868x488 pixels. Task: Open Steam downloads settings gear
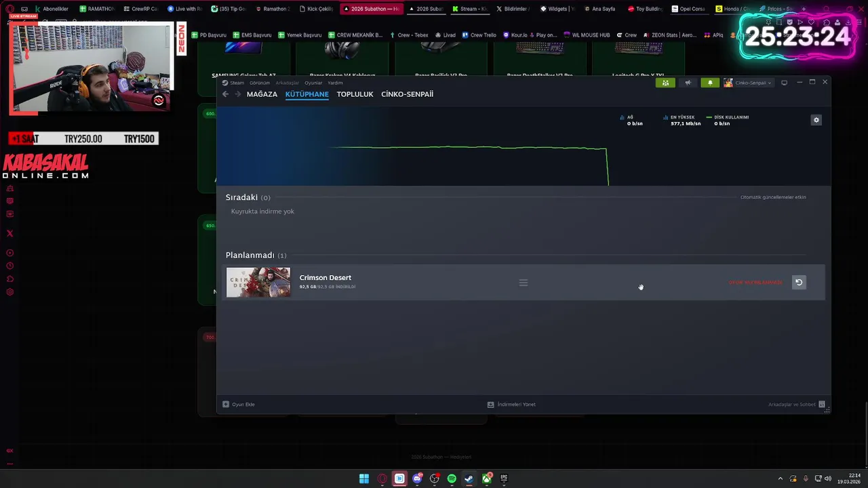tap(816, 120)
